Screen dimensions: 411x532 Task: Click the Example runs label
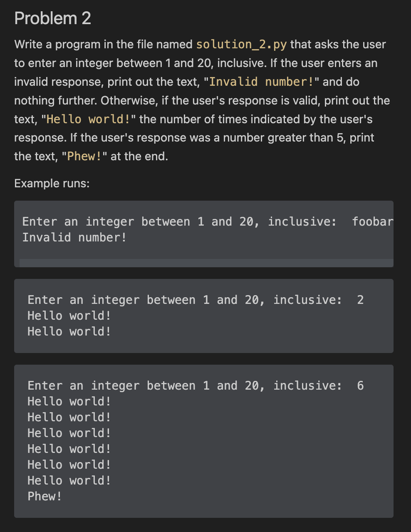[52, 183]
